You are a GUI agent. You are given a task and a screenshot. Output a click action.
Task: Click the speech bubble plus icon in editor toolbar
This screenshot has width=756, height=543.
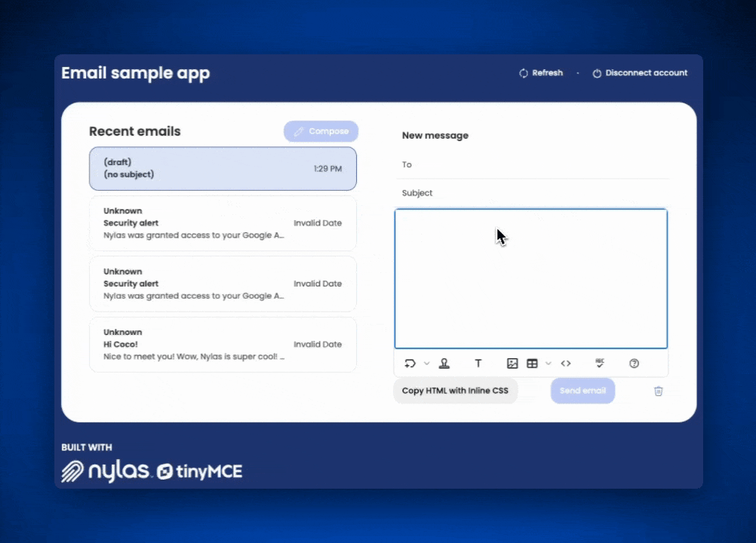[x=410, y=364]
